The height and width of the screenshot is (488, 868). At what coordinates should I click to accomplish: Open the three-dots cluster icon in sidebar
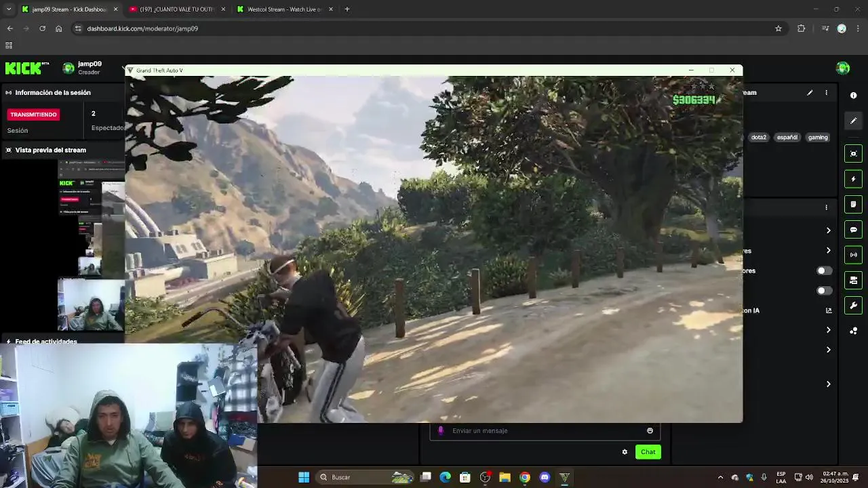click(x=854, y=331)
